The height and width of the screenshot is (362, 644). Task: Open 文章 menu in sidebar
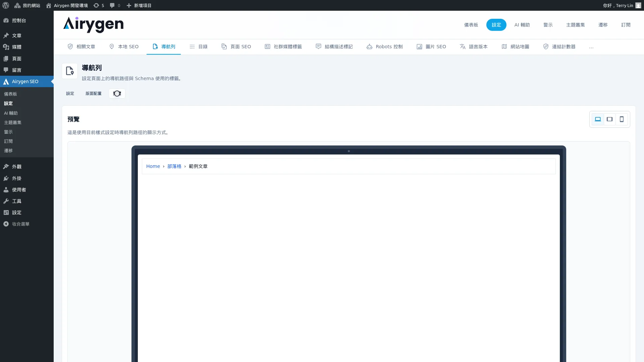coord(27,36)
